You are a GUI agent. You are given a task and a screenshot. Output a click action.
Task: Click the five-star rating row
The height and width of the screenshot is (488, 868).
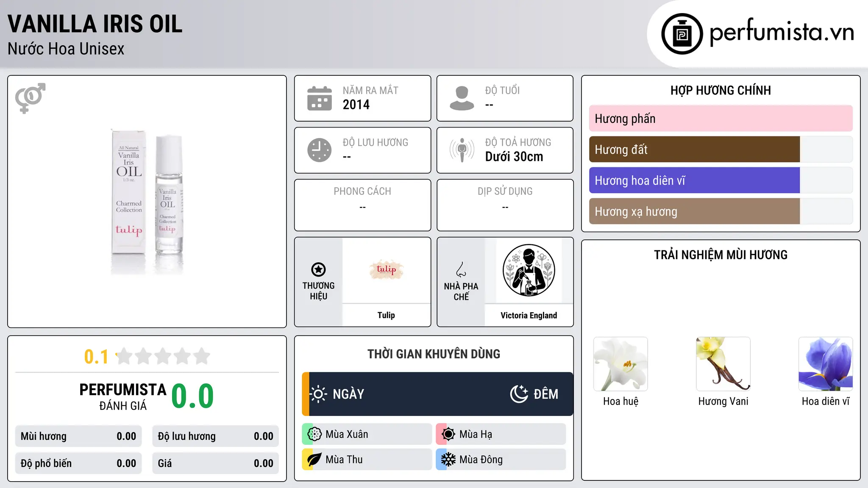pos(163,356)
